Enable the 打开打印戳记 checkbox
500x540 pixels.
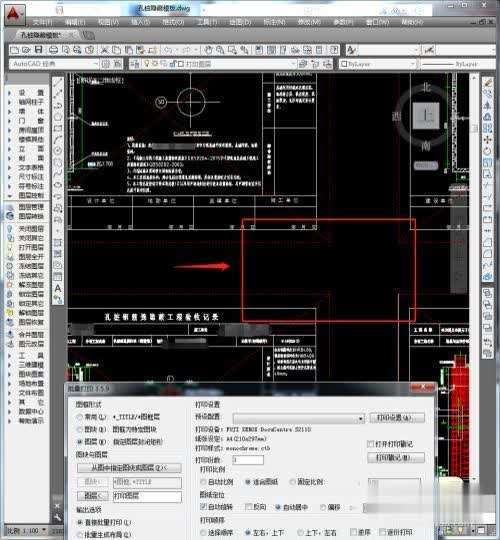(371, 444)
